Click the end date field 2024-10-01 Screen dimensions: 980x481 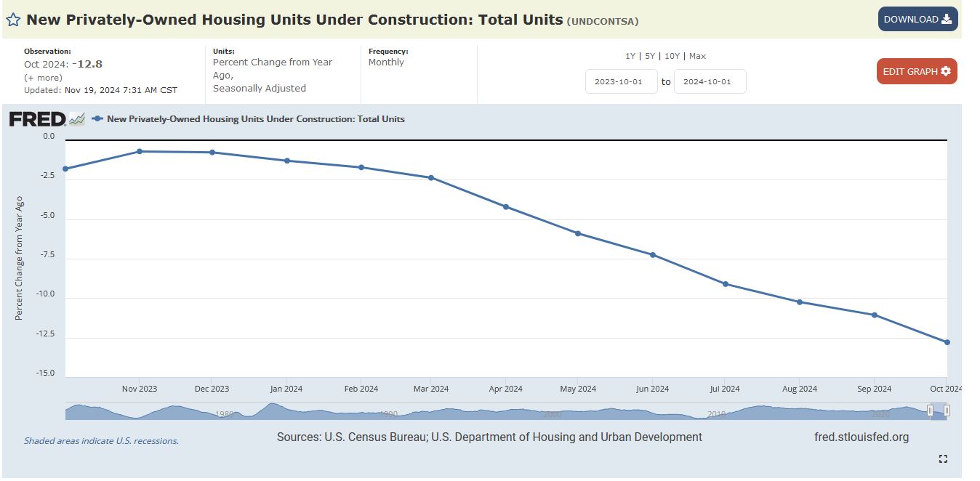click(710, 82)
